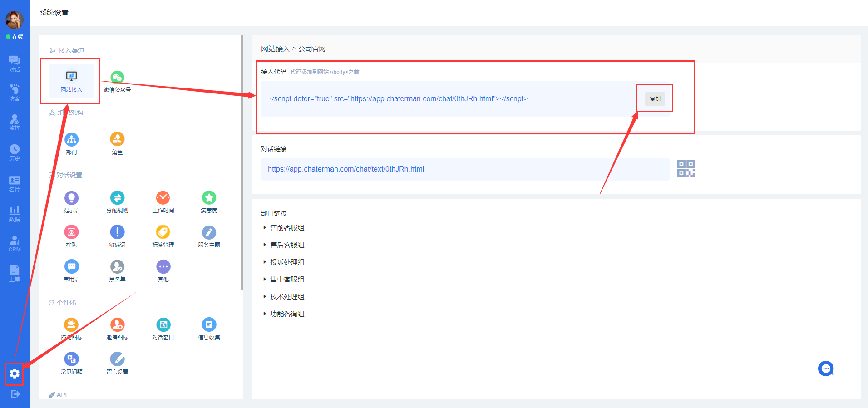The width and height of the screenshot is (868, 408).
Task: Click the QR code icon beside chat link
Action: pos(686,169)
